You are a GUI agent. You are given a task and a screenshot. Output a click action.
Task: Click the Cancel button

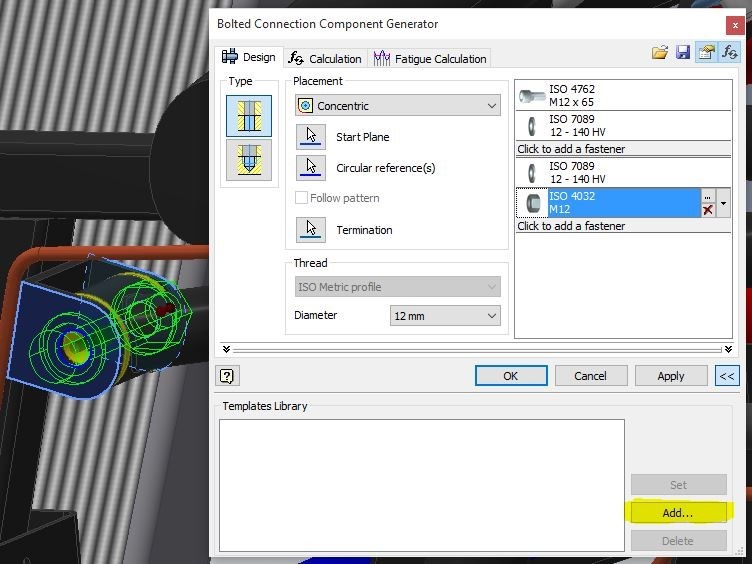tap(591, 376)
